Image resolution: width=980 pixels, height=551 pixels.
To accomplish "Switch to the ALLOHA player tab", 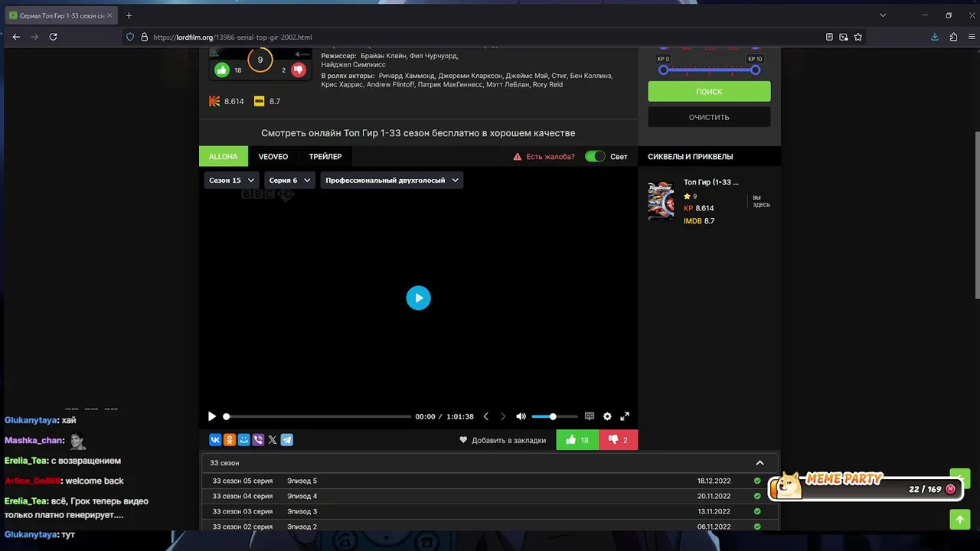I will (x=224, y=156).
